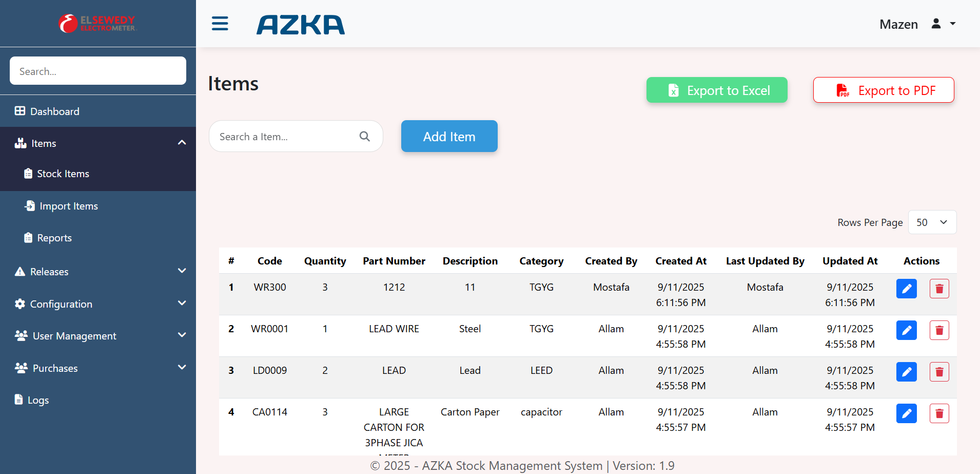Click the Export to Excel button
This screenshot has height=474, width=980.
716,90
